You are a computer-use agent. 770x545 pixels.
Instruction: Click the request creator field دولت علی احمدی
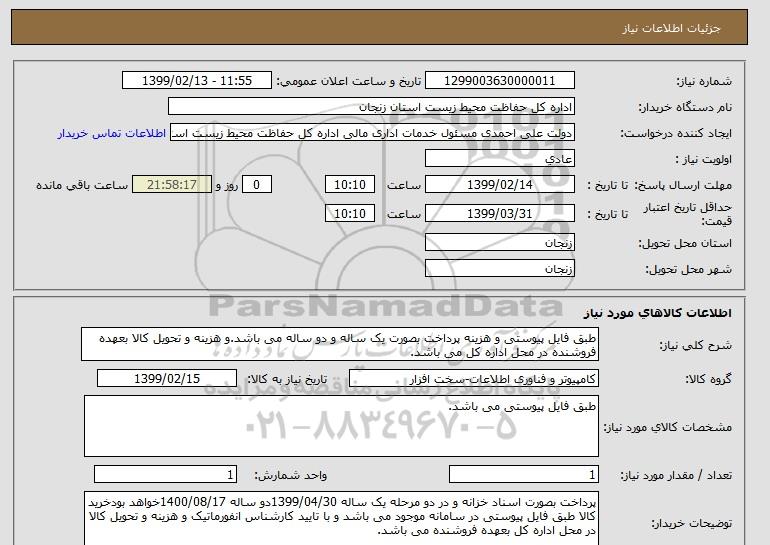[372, 133]
